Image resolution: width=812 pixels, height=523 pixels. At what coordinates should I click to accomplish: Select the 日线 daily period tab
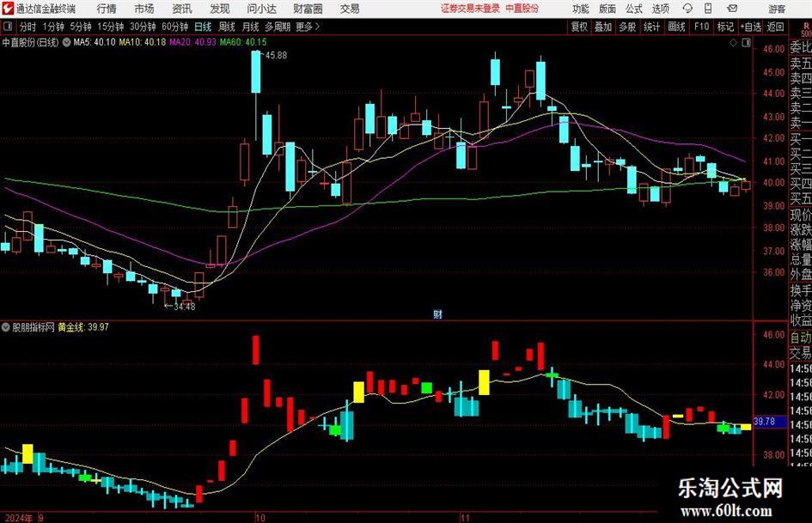[203, 27]
